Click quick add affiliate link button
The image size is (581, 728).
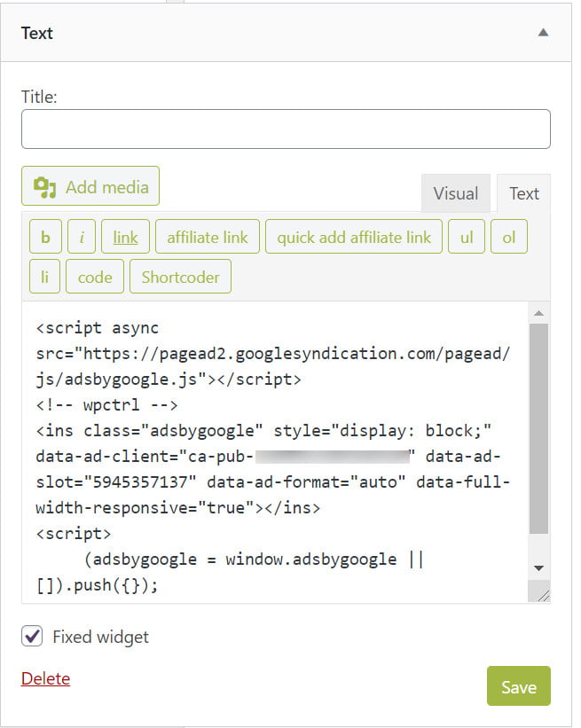[354, 237]
